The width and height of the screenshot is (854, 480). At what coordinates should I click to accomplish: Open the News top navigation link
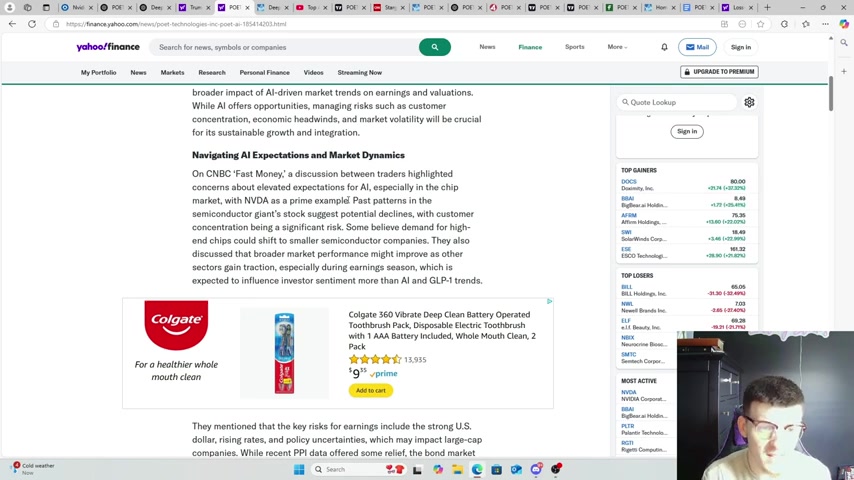[487, 47]
